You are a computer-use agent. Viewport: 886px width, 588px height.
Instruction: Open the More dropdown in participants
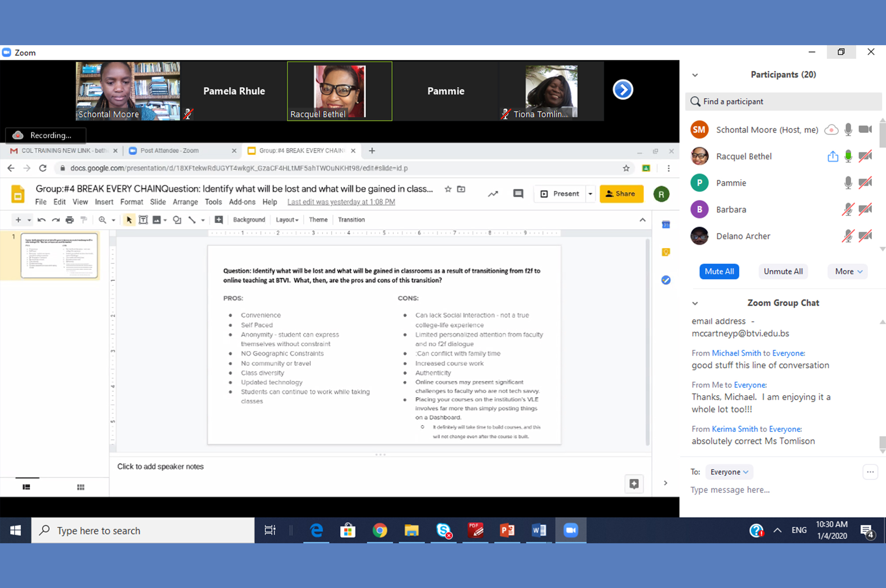(848, 272)
